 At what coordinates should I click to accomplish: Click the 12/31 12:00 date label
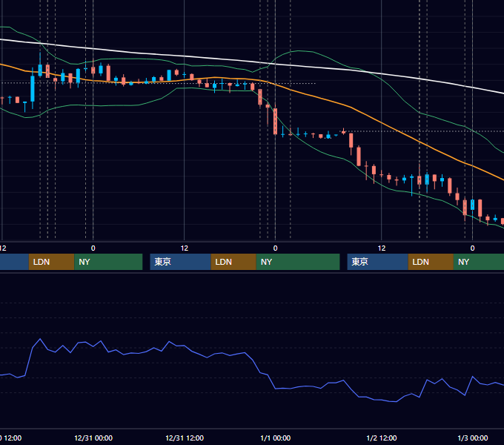click(x=185, y=438)
